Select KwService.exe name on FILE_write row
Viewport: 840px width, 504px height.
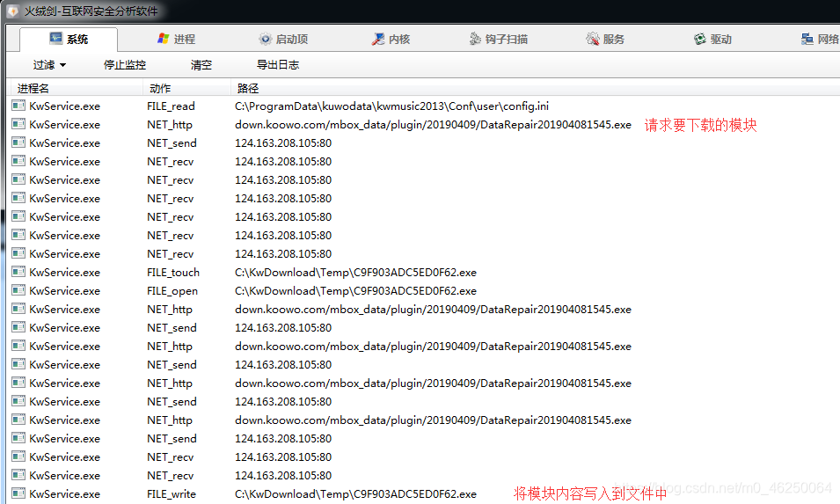(x=65, y=493)
